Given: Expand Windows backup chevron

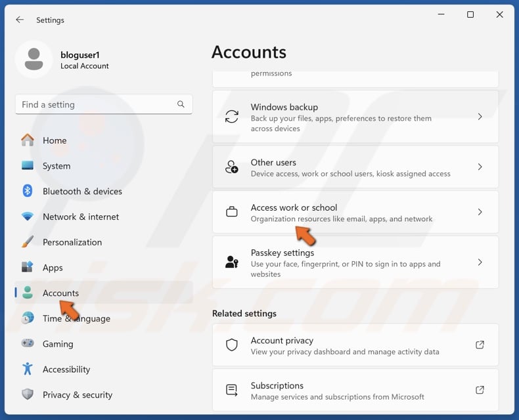Looking at the screenshot, I should pos(480,117).
